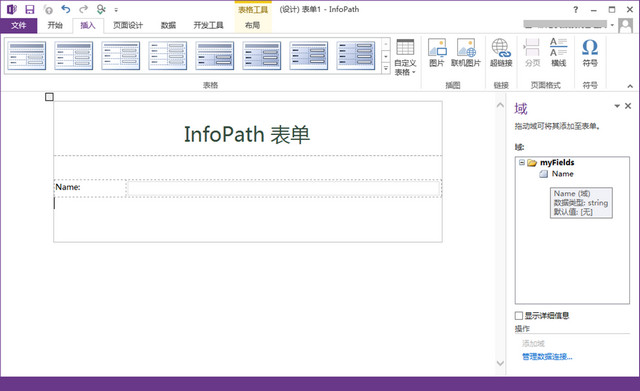The width and height of the screenshot is (640, 391).
Task: Click the 图片 (Picture) insert icon
Action: (x=436, y=53)
